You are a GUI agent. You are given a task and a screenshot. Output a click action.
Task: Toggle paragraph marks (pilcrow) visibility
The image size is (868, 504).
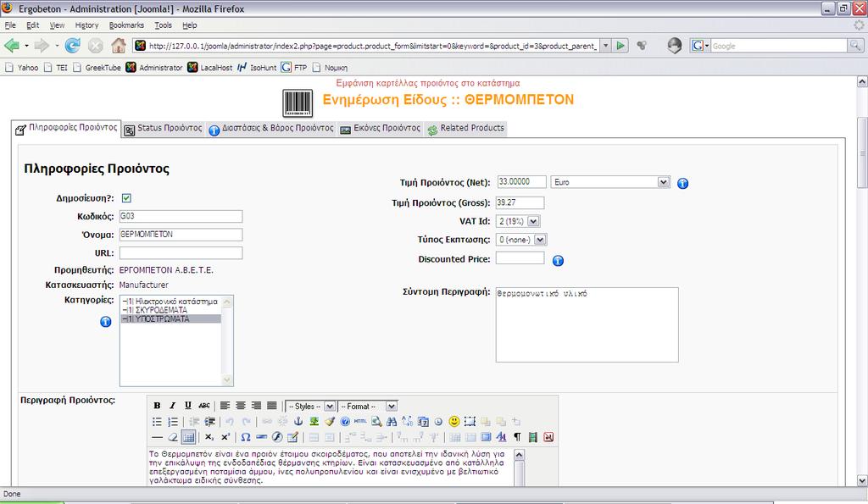[517, 437]
